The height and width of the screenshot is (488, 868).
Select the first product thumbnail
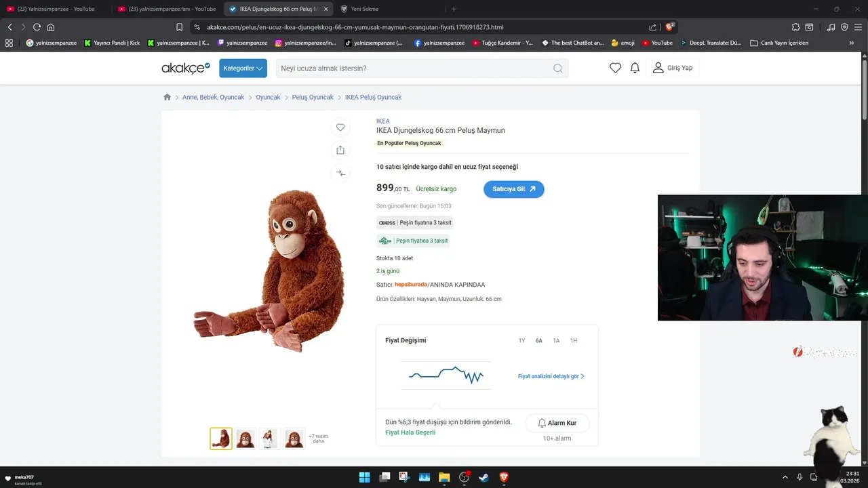coord(221,439)
